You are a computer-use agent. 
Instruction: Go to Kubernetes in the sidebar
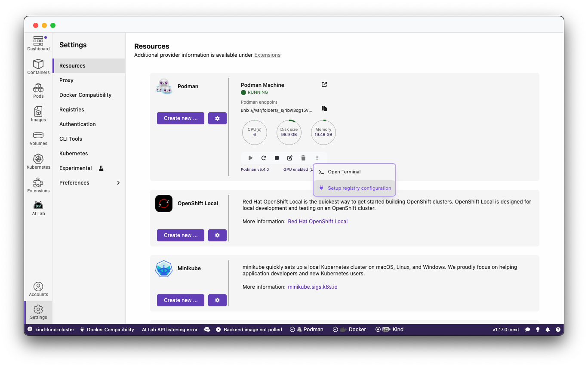click(38, 161)
